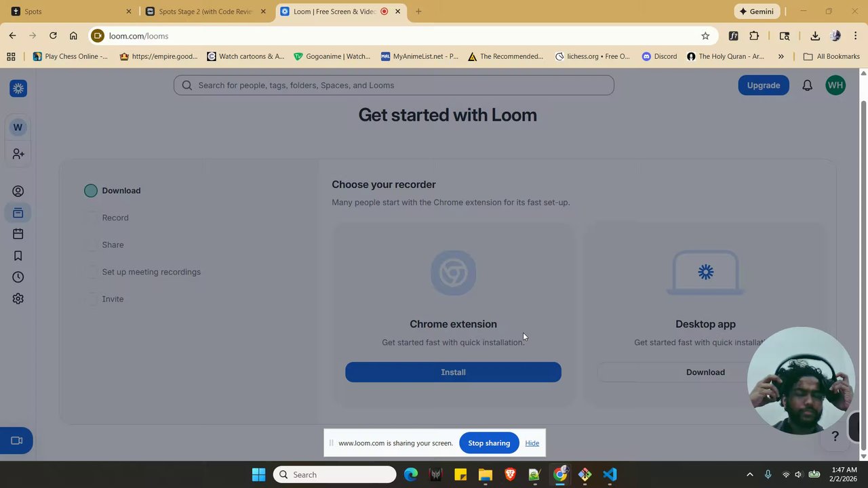The width and height of the screenshot is (868, 488).
Task: View site information icon in address bar
Action: [x=98, y=36]
